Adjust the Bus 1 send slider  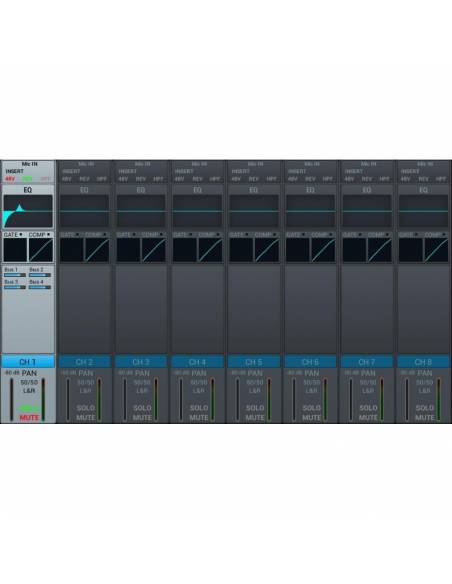coord(15,275)
